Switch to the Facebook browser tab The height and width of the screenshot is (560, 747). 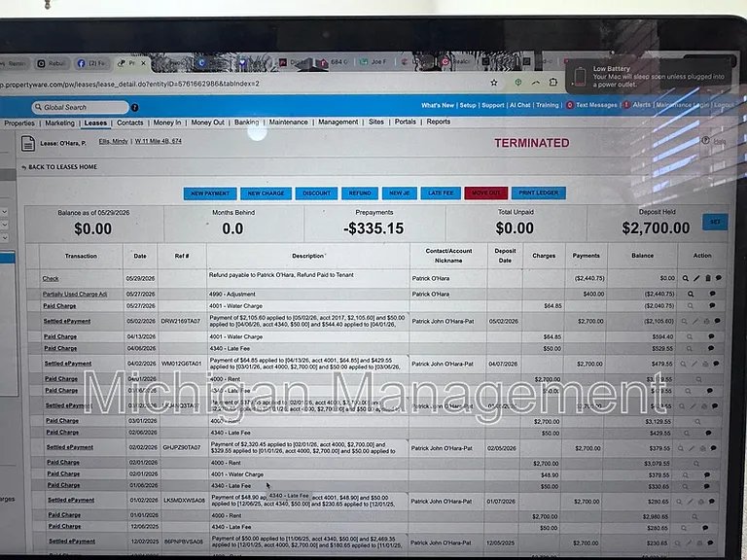(x=91, y=63)
